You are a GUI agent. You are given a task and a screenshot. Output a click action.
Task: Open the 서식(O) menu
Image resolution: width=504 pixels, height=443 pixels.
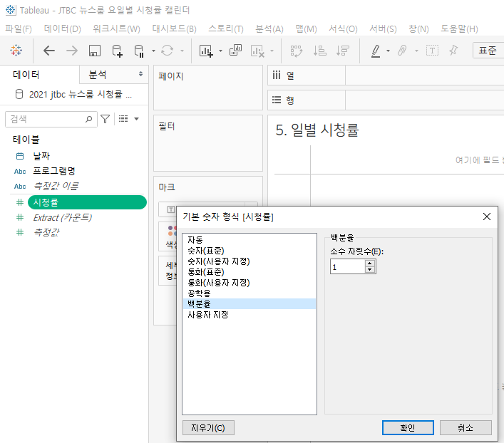click(343, 29)
